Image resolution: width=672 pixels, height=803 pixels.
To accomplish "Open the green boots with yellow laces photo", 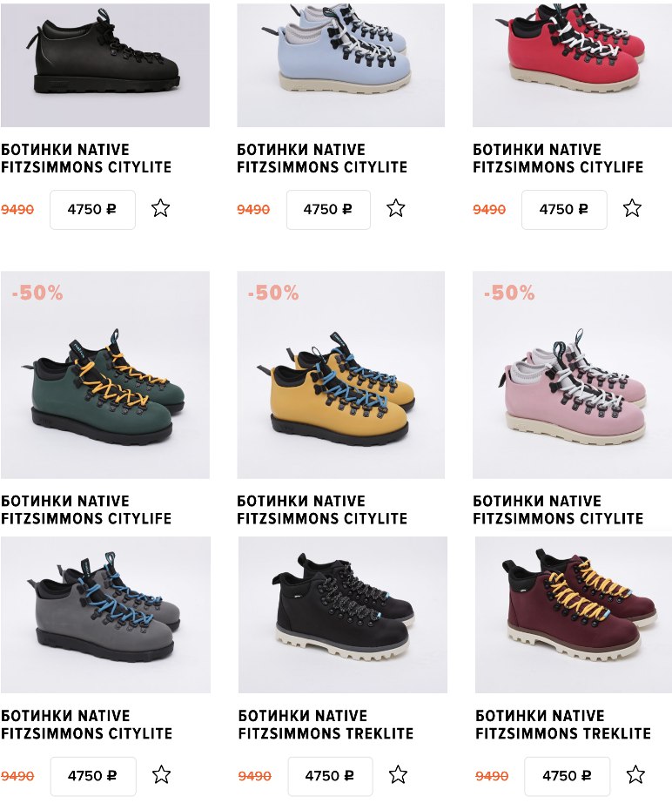I will [x=105, y=375].
